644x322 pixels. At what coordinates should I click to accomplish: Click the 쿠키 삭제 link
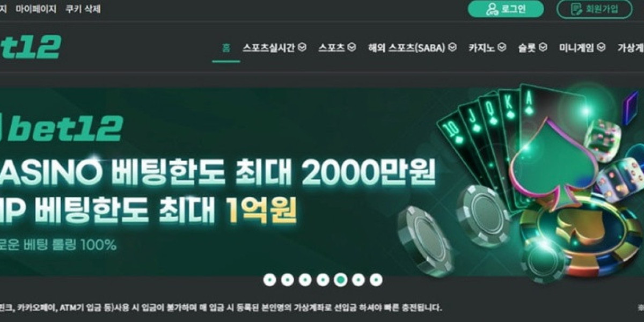tap(83, 9)
